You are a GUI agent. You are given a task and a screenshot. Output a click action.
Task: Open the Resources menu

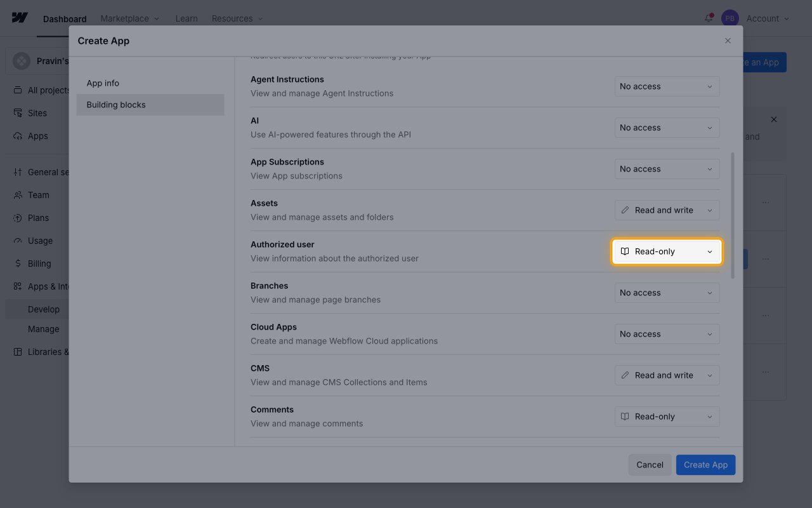coord(237,18)
